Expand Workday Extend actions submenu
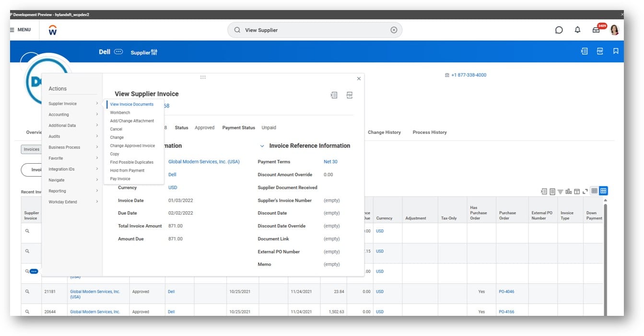 click(73, 202)
